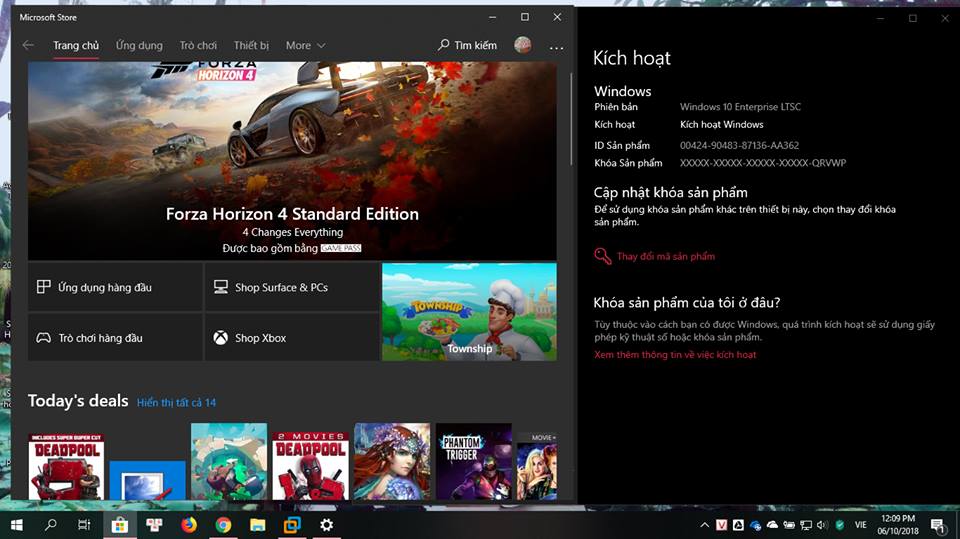Open Settings gear on the taskbar
This screenshot has height=539, width=960.
(327, 525)
